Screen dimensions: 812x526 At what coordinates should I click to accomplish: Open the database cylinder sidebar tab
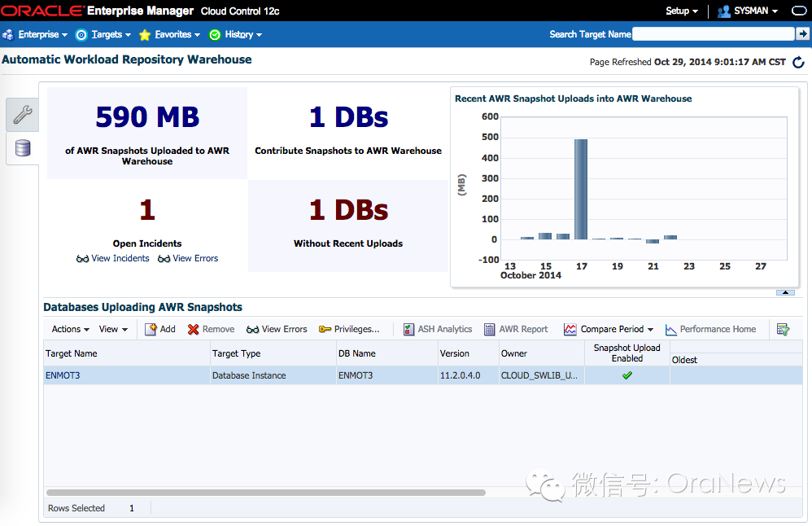pos(22,148)
